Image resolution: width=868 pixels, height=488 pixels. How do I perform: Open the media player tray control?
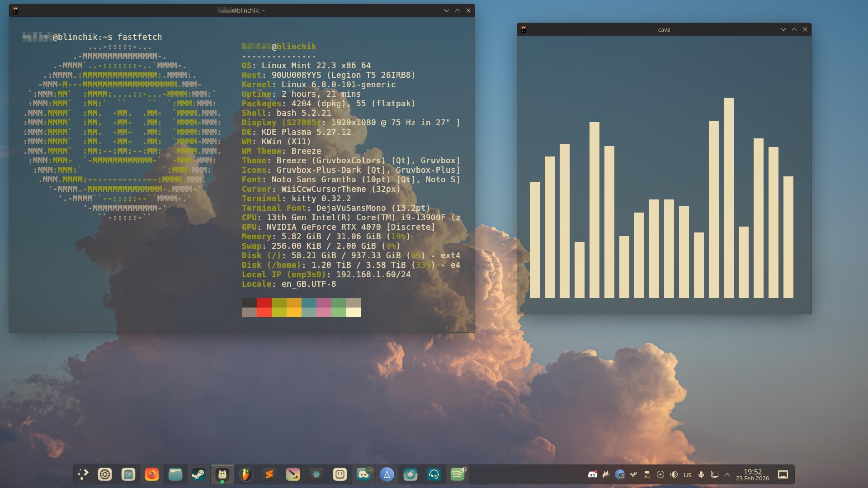[x=660, y=474]
